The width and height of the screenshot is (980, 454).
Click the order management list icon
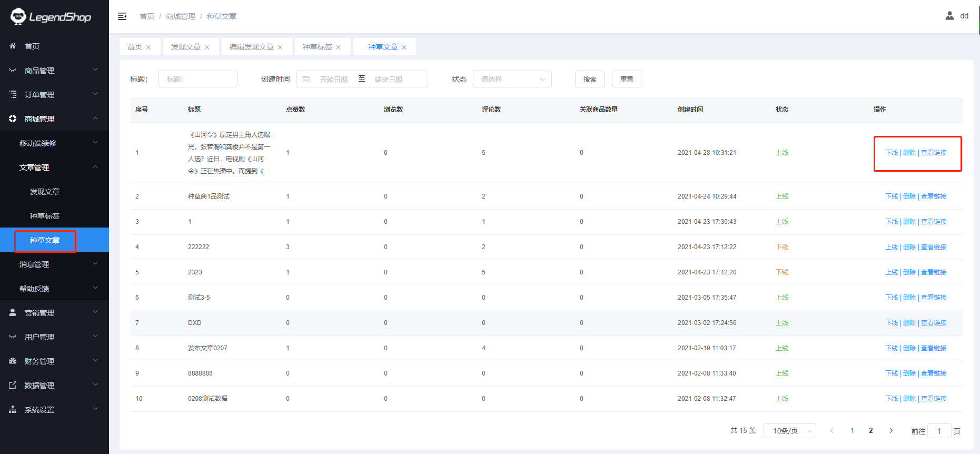click(x=13, y=94)
